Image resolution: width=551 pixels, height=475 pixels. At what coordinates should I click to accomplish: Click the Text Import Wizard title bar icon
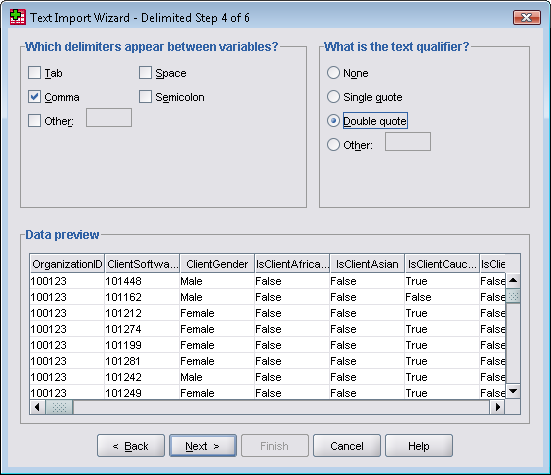(18, 17)
